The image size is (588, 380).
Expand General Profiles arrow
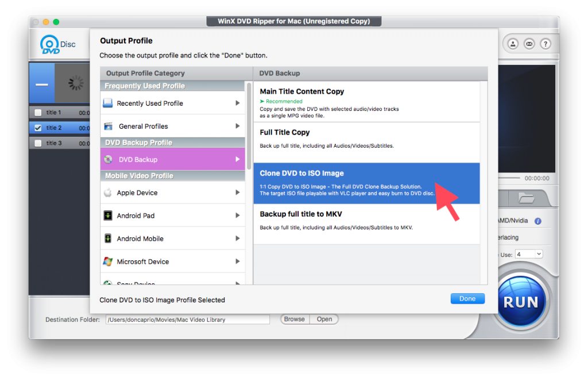(x=237, y=126)
